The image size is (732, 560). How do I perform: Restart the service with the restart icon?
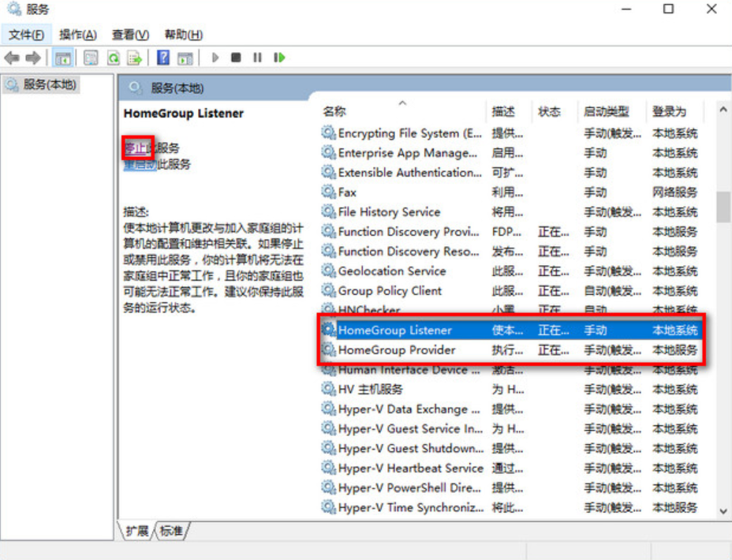278,57
